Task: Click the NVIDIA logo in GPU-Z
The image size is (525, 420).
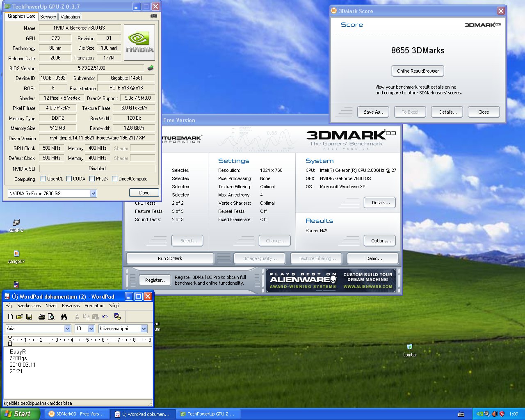Action: click(x=139, y=42)
